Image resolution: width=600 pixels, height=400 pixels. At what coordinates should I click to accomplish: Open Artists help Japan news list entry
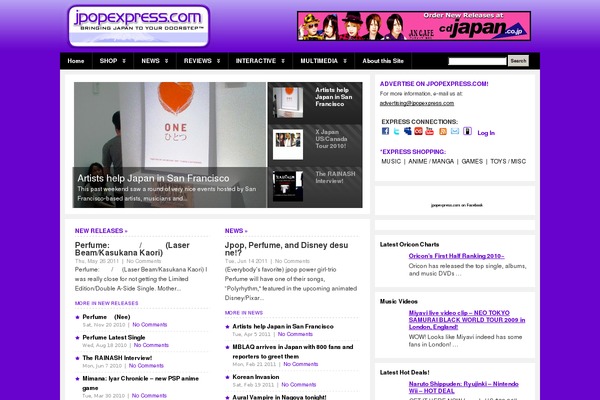pyautogui.click(x=283, y=327)
